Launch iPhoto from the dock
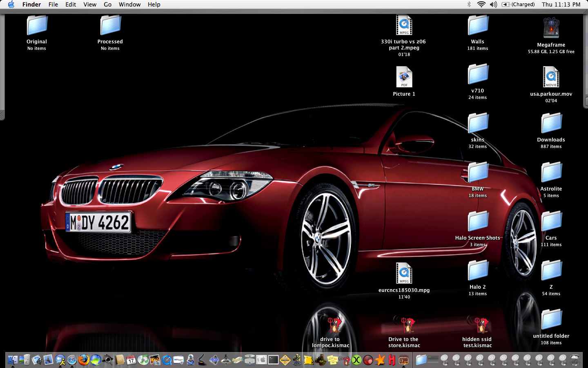588x368 pixels. click(x=155, y=360)
